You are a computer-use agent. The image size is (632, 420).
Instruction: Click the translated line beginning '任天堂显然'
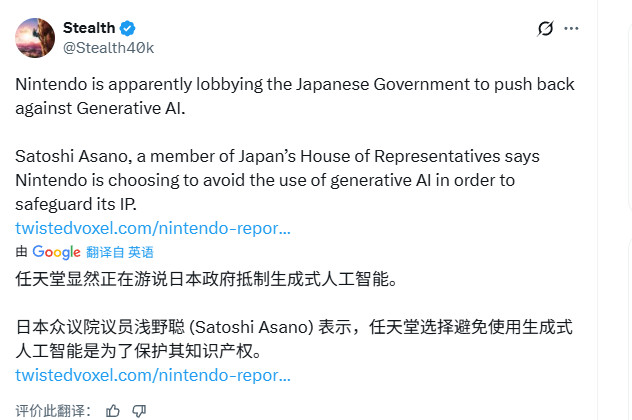207,279
